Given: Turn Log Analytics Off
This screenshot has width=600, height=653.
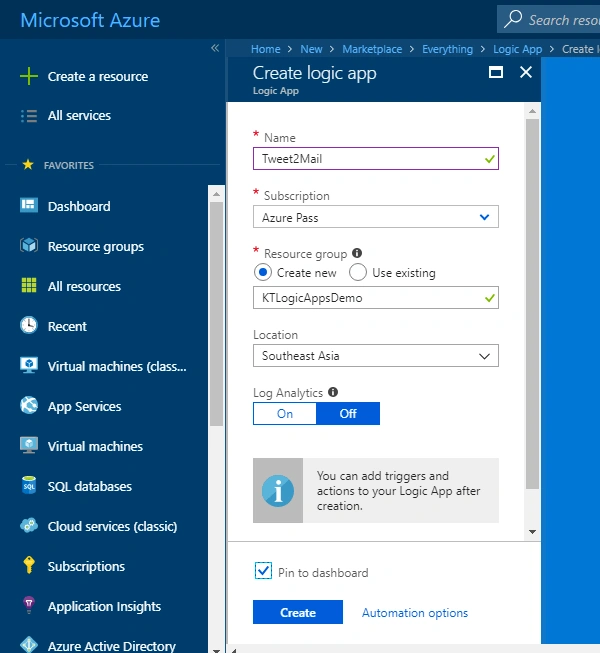Looking at the screenshot, I should tap(348, 414).
